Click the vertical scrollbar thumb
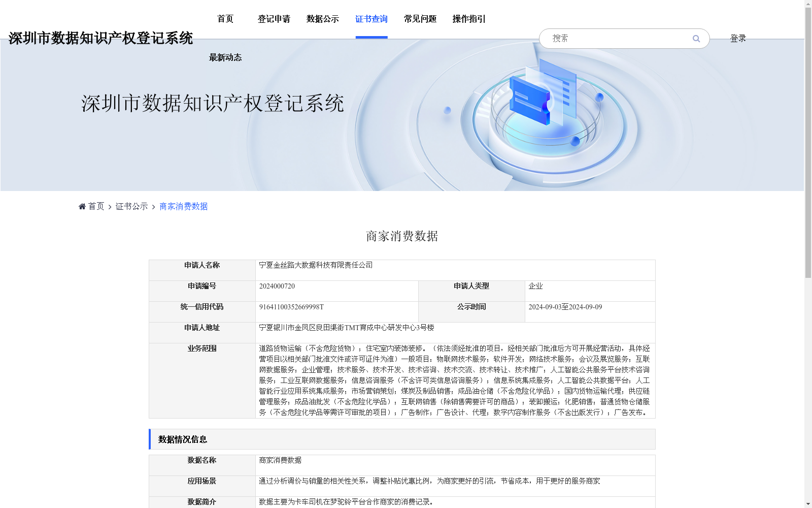This screenshot has height=508, width=812. pyautogui.click(x=808, y=142)
